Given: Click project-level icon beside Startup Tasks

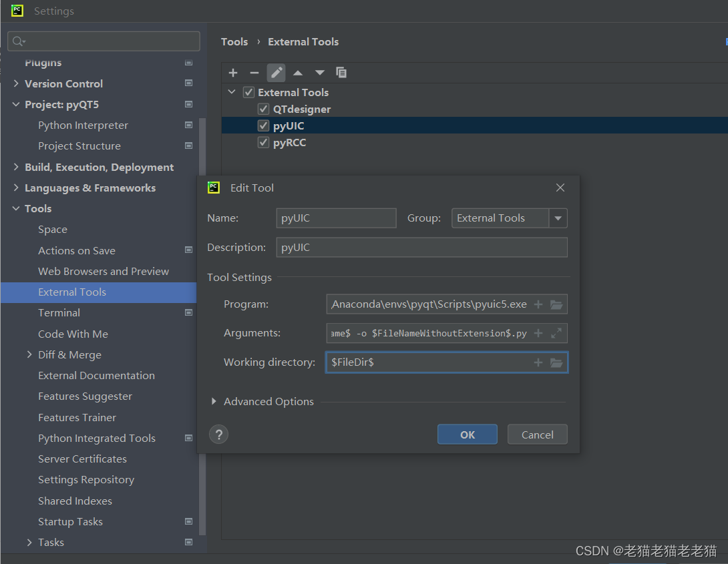Looking at the screenshot, I should pyautogui.click(x=188, y=521).
